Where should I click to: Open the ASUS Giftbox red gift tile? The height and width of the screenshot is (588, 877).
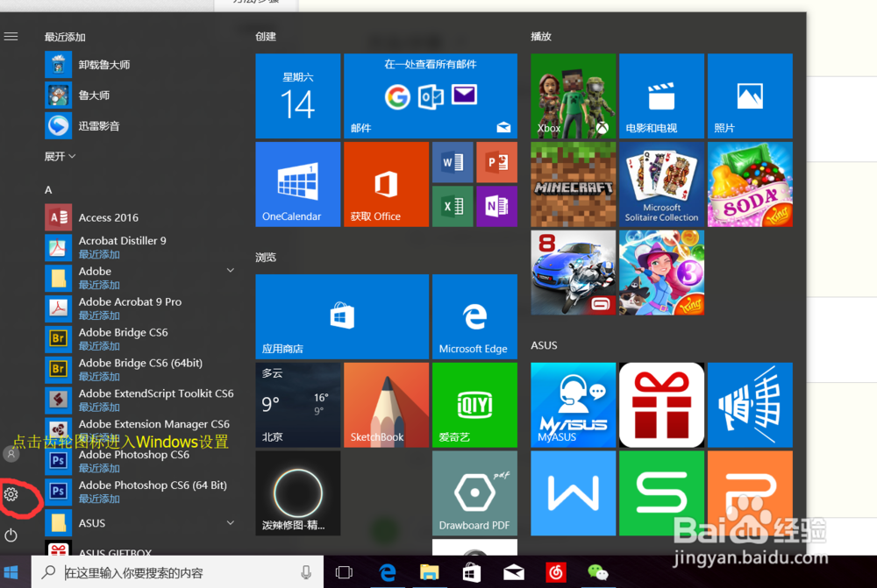[661, 405]
